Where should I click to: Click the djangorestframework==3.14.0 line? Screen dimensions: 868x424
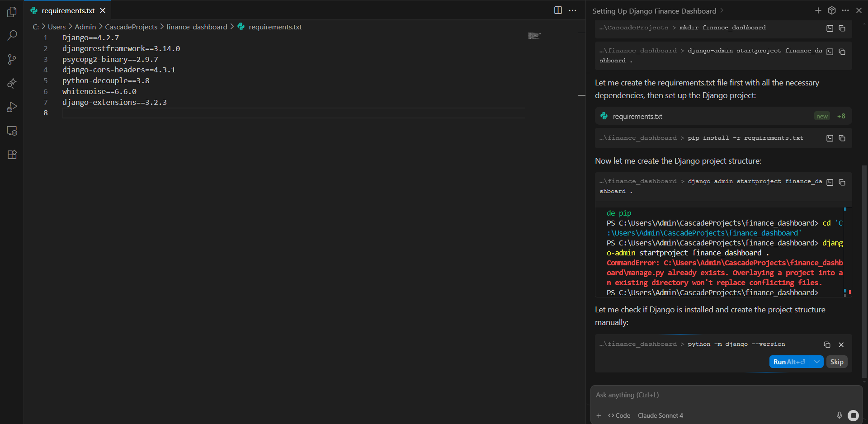121,48
